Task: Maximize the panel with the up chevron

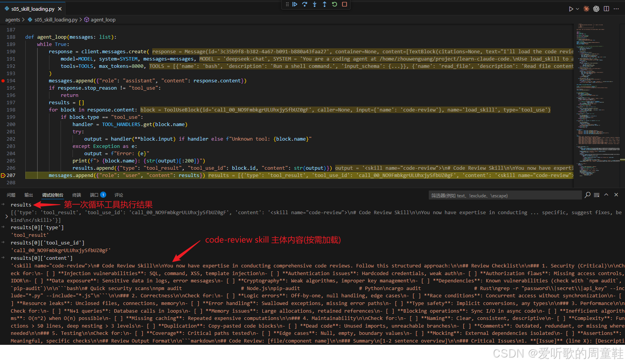Action: [x=606, y=195]
